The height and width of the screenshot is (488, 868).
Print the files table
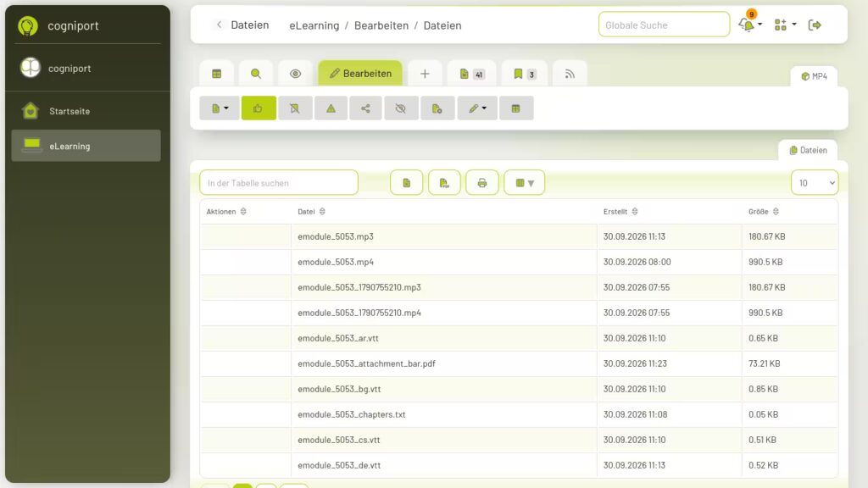tap(482, 183)
